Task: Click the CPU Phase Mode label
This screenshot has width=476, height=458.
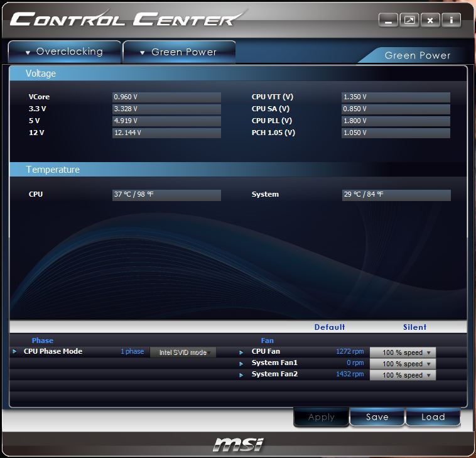Action: pyautogui.click(x=53, y=351)
